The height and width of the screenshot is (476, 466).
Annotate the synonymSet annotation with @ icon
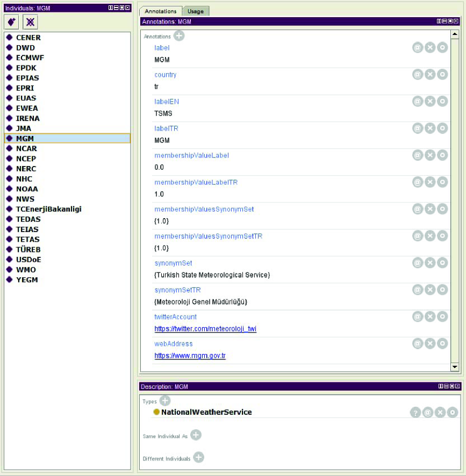(418, 263)
